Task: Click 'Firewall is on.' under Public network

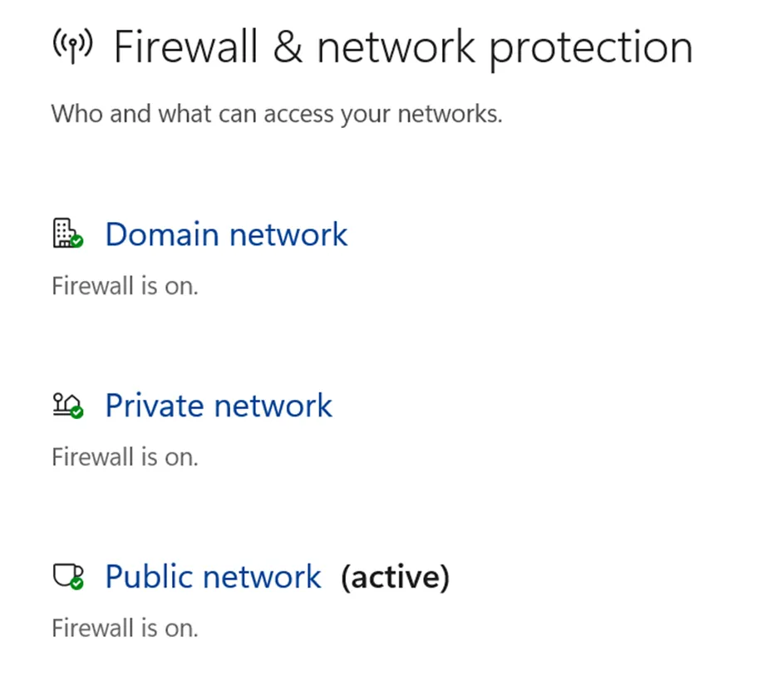Action: [125, 628]
